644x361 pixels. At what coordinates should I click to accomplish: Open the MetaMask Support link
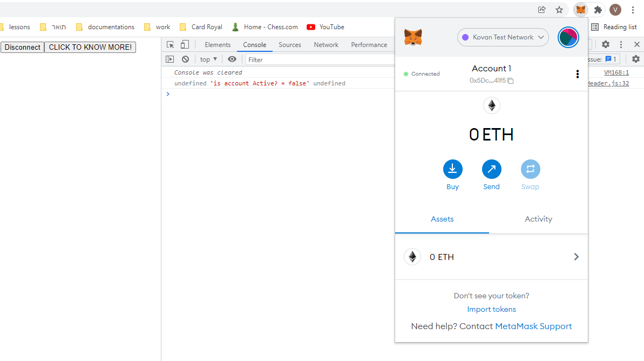click(533, 326)
